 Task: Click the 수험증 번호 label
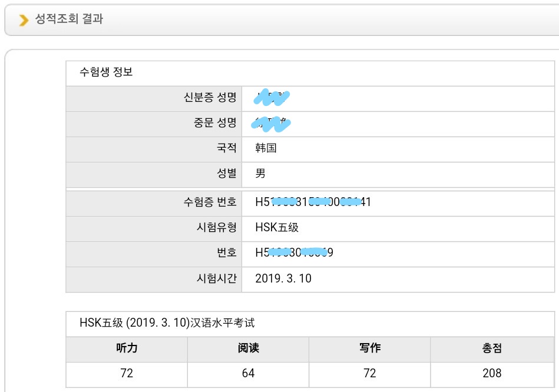coord(210,202)
